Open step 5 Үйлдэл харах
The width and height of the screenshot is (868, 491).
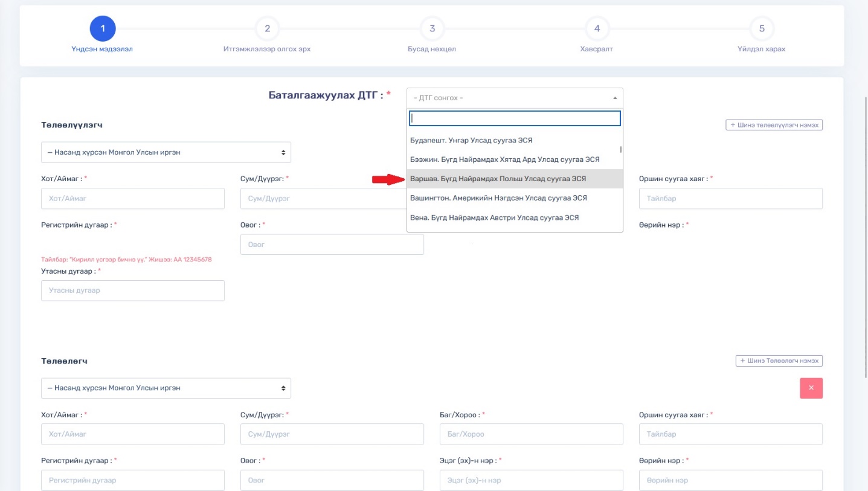(x=762, y=28)
